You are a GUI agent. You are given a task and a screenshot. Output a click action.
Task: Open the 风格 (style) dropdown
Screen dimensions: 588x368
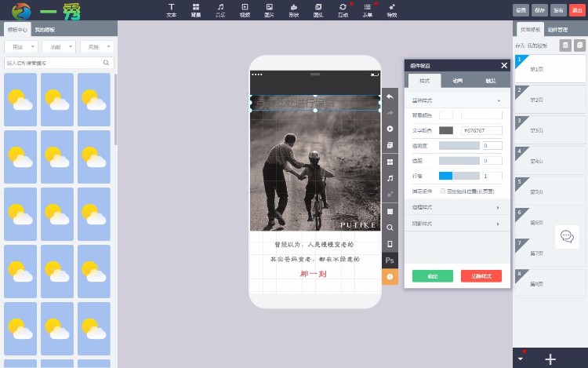pyautogui.click(x=96, y=46)
